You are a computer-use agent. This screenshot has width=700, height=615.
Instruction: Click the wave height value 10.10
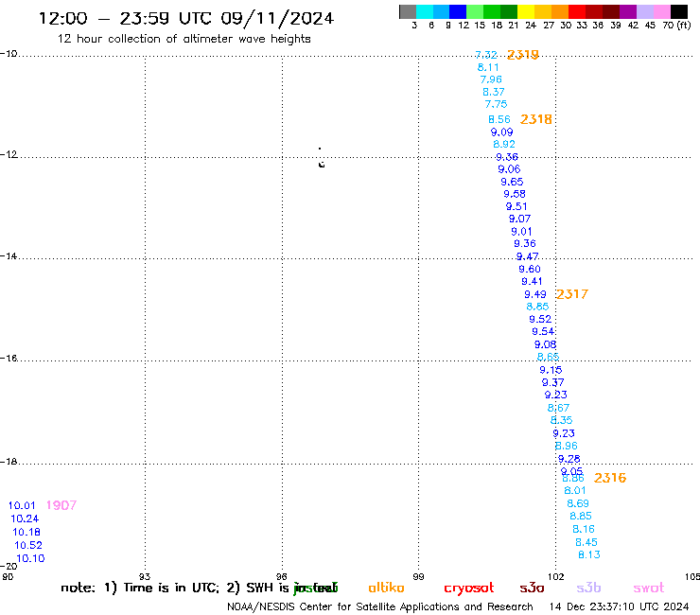tap(30, 559)
